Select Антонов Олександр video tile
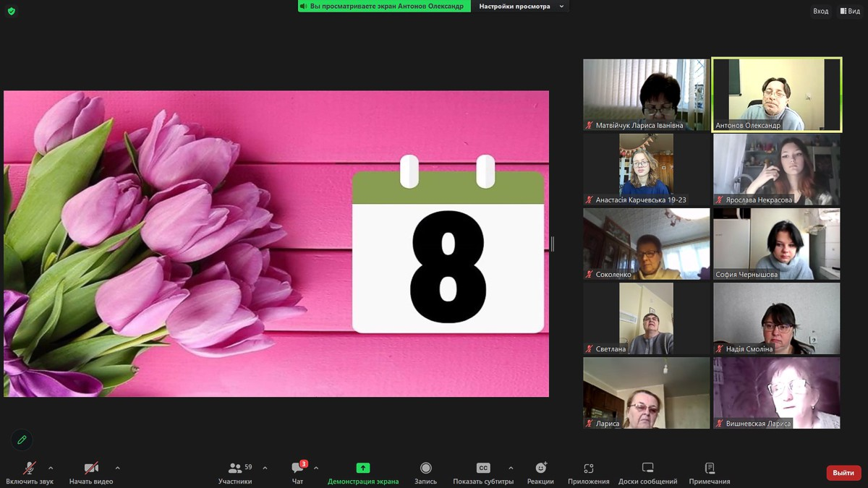868x488 pixels. (x=777, y=95)
